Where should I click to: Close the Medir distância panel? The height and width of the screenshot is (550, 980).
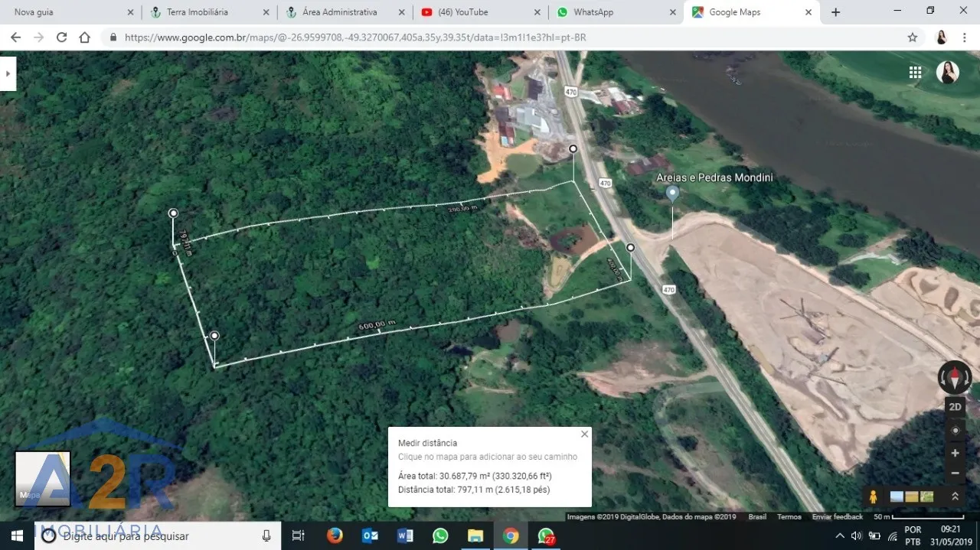(584, 434)
